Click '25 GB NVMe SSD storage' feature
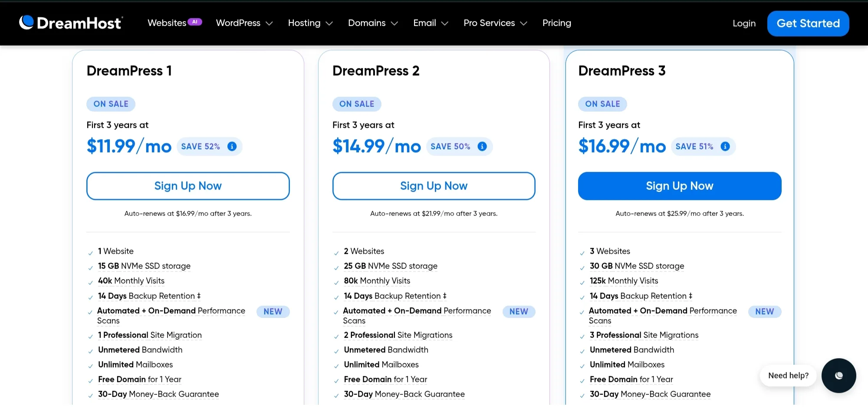The height and width of the screenshot is (407, 868). point(391,266)
